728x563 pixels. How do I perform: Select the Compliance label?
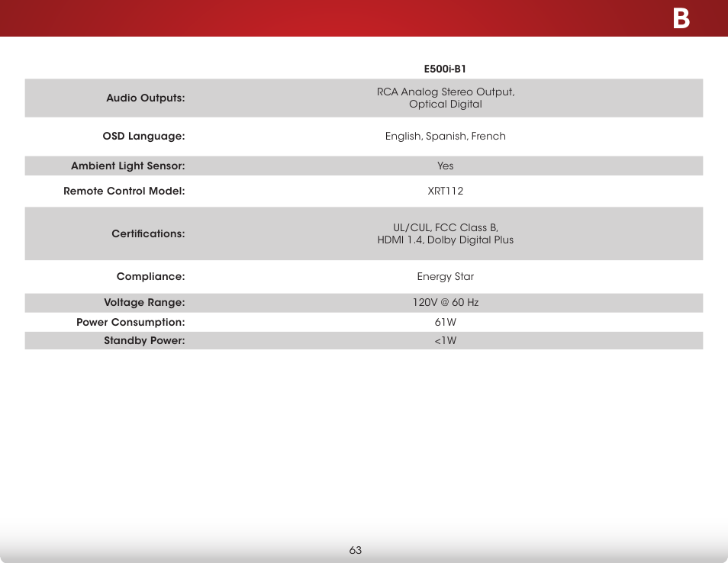(x=151, y=276)
